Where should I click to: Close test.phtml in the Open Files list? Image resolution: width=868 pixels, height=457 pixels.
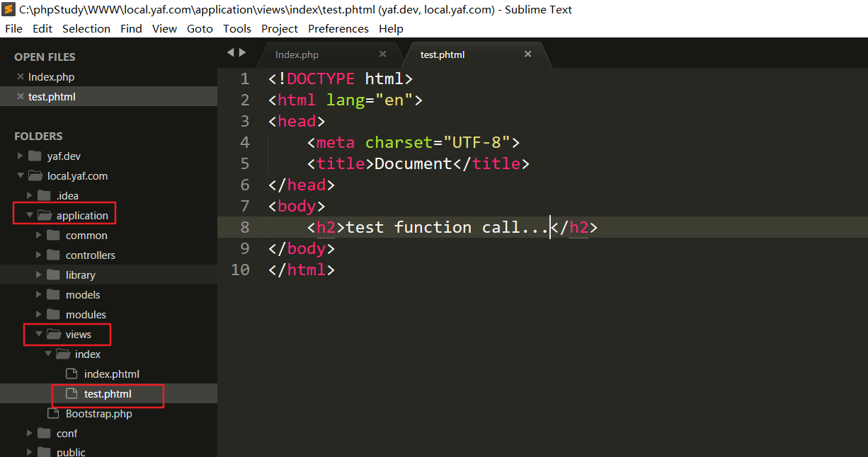point(20,97)
